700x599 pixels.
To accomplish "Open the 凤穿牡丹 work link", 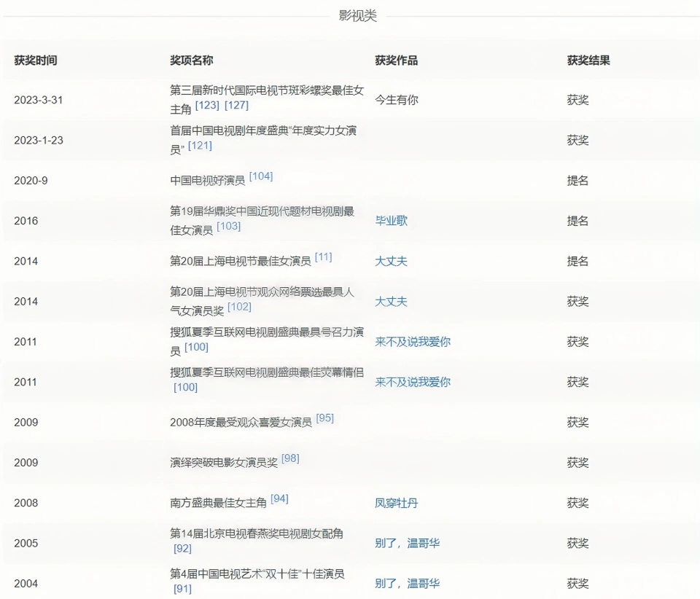I will pyautogui.click(x=397, y=503).
